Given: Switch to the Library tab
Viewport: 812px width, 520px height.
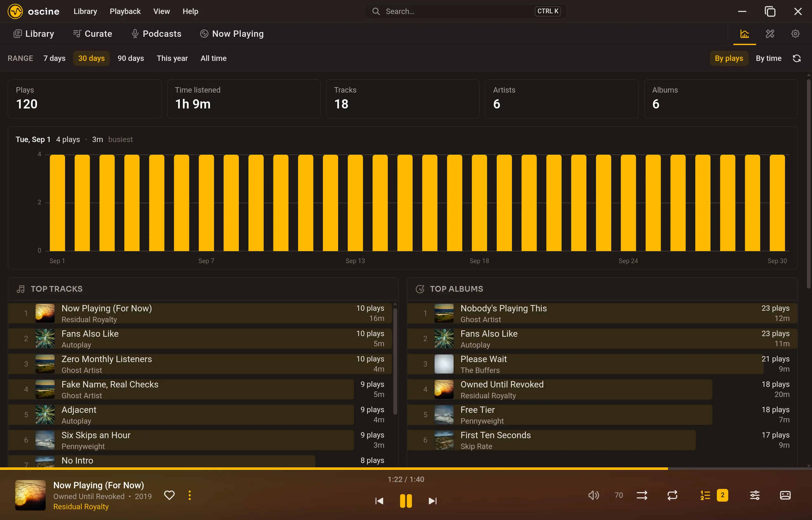Looking at the screenshot, I should point(33,34).
